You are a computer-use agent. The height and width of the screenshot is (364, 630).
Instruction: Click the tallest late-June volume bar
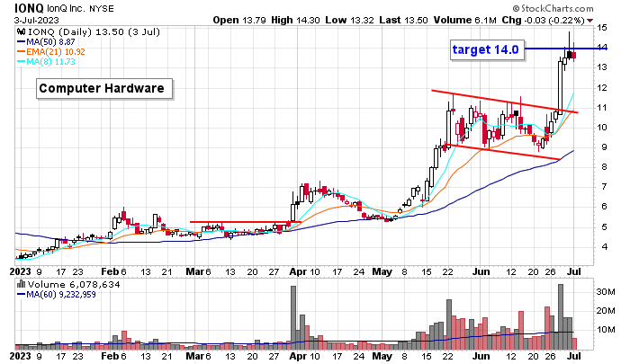coord(561,316)
